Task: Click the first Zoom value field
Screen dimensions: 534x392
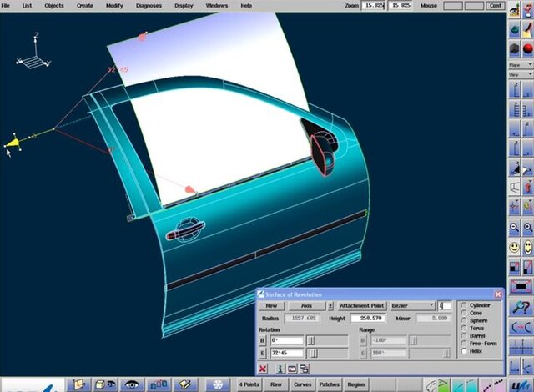Action: (x=374, y=6)
